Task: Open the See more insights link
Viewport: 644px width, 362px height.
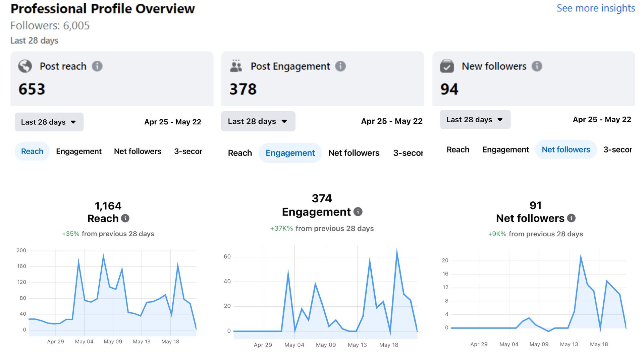Action: pos(596,8)
